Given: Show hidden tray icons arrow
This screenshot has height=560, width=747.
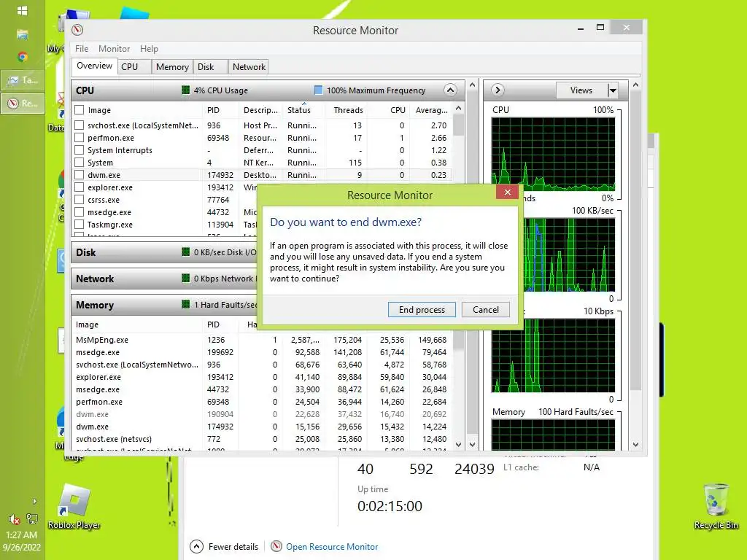Looking at the screenshot, I should (34, 501).
